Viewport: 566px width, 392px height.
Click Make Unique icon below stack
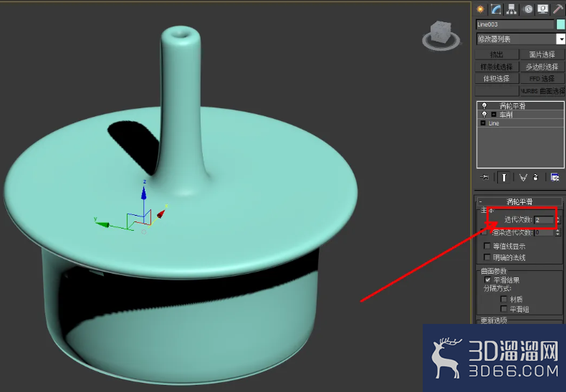coord(523,177)
